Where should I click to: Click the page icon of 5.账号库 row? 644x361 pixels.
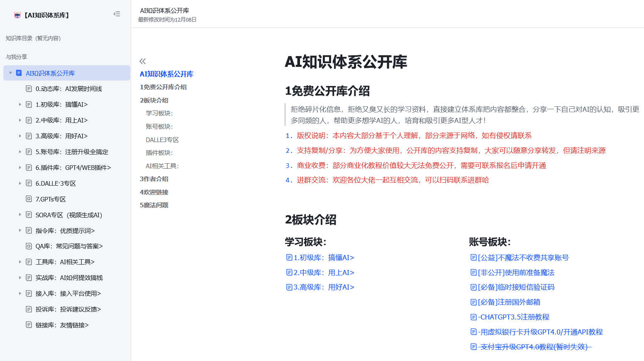pyautogui.click(x=29, y=152)
